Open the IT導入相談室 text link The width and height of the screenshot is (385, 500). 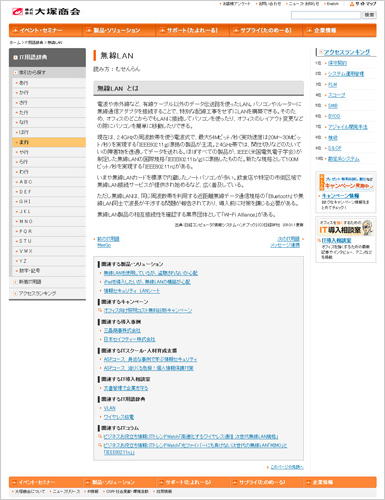pyautogui.click(x=336, y=241)
